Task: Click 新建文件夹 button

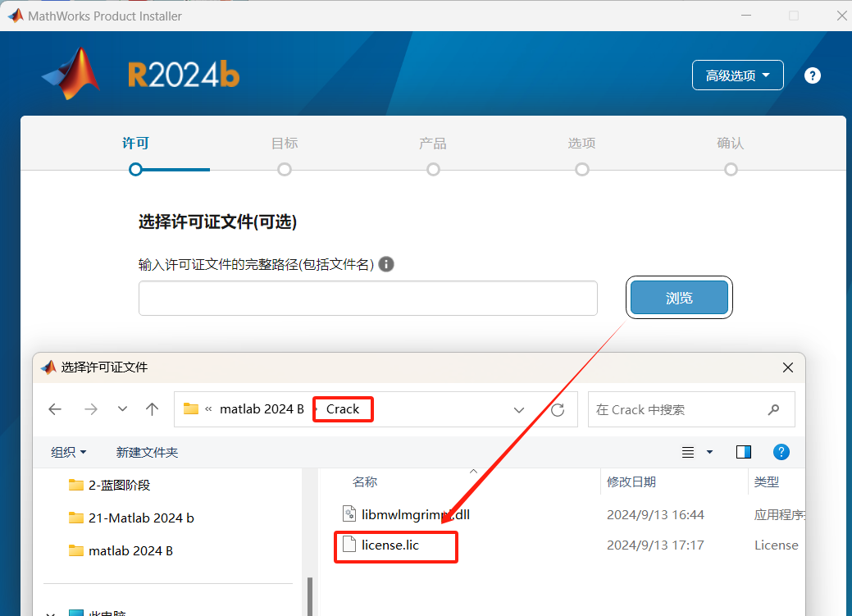Action: (x=147, y=452)
